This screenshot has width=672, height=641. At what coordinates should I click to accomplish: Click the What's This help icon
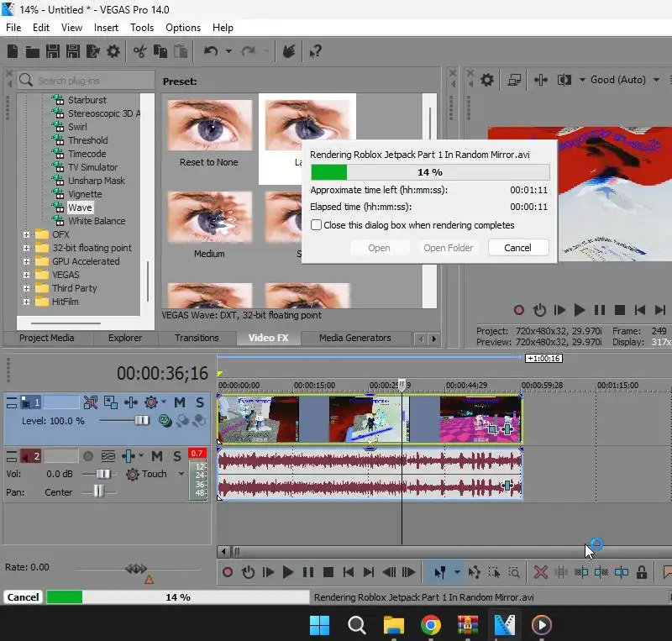coord(316,51)
